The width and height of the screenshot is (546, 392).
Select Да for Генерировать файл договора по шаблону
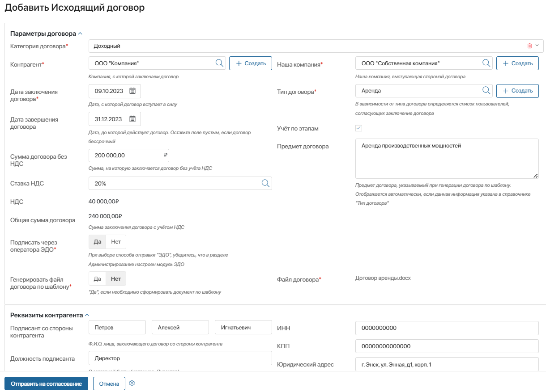[x=97, y=279]
